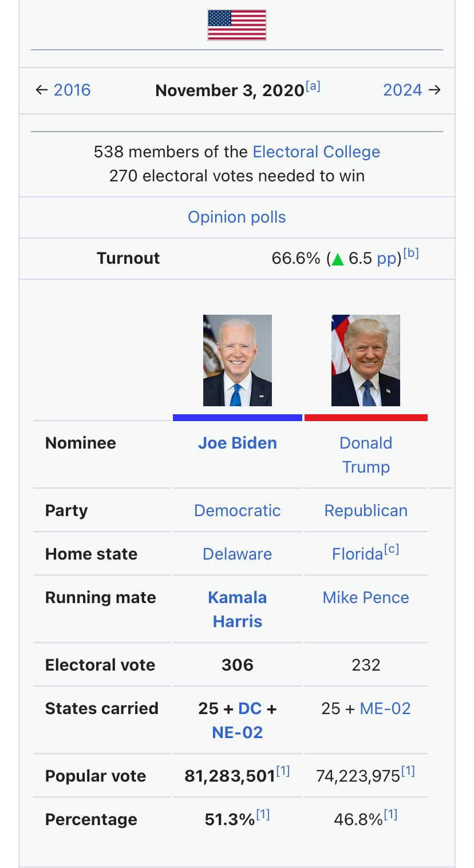Open the NE-02 link under States carried
474x868 pixels.
[x=238, y=732]
